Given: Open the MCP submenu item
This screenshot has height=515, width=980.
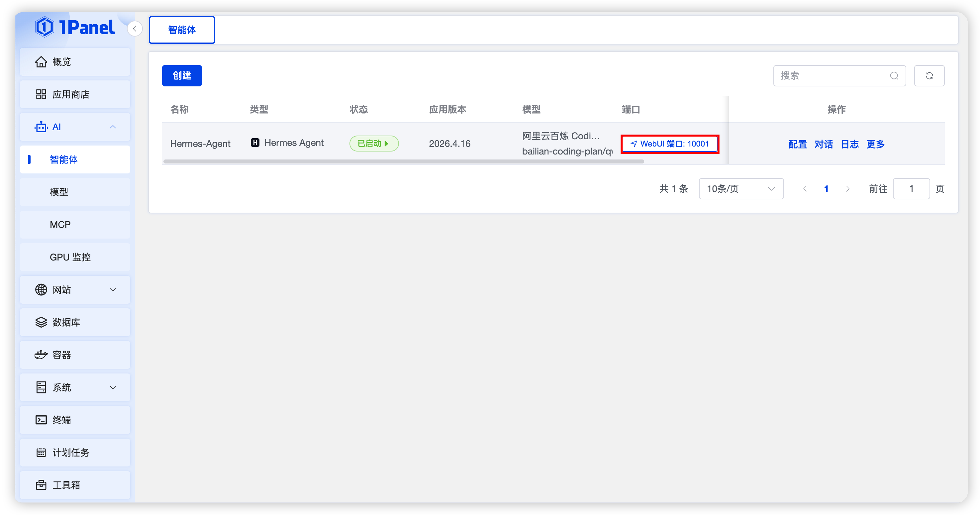Looking at the screenshot, I should click(x=75, y=225).
